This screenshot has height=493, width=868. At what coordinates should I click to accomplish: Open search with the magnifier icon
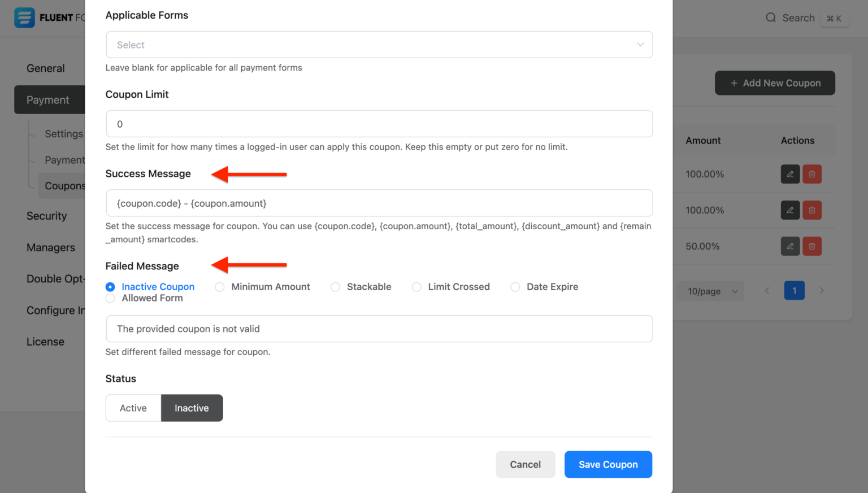(x=771, y=18)
